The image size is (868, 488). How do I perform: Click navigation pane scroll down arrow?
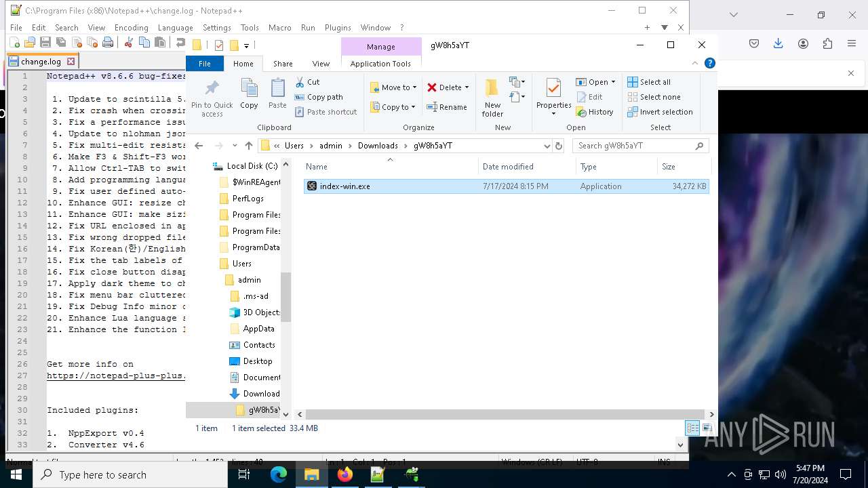285,413
